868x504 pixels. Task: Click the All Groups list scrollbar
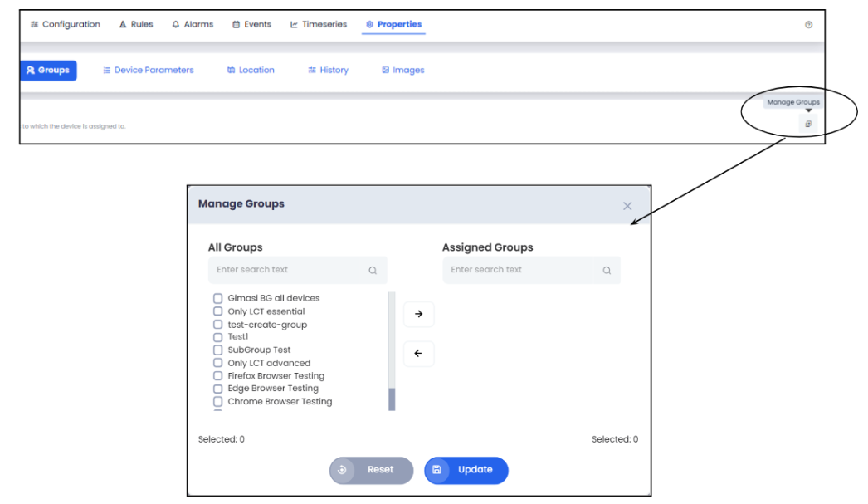click(392, 399)
